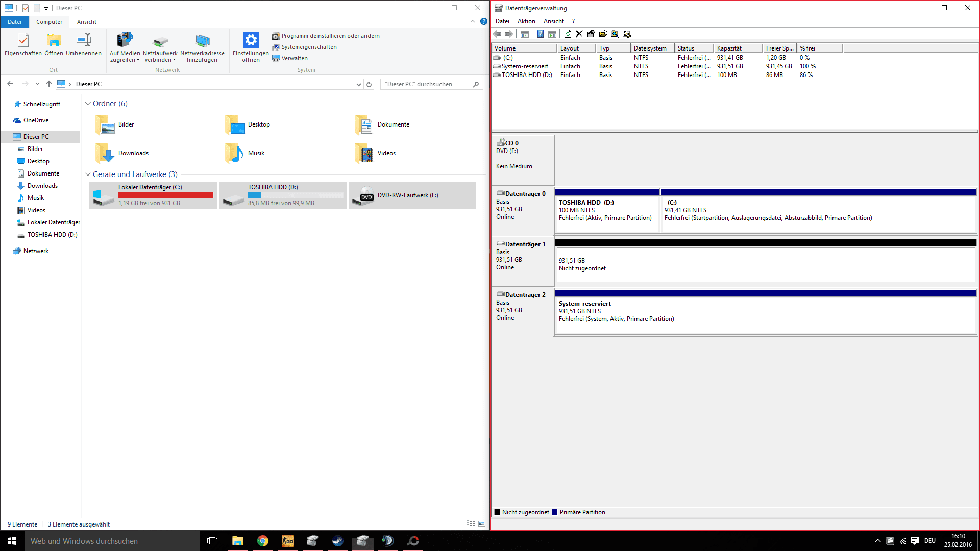Sort by the Dateisystem column header

(652, 48)
